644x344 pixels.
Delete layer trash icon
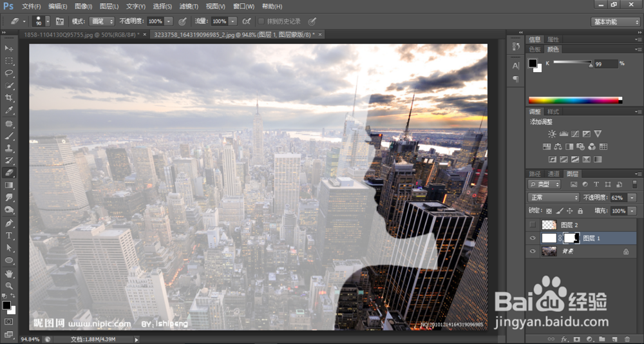[627, 339]
